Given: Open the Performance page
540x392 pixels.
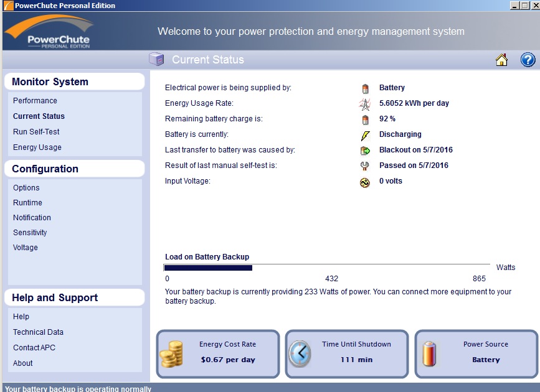Looking at the screenshot, I should click(x=35, y=101).
